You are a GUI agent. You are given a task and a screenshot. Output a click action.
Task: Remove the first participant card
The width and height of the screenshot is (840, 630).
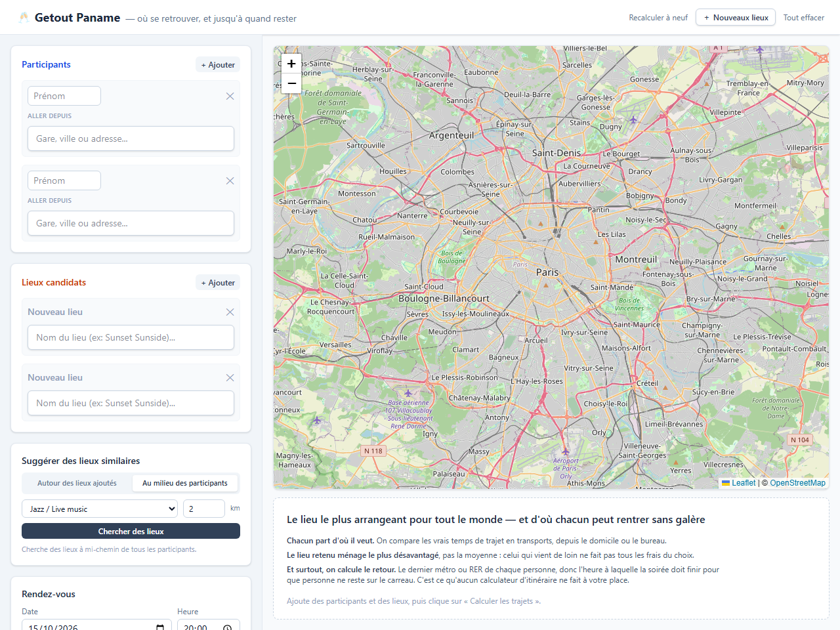point(230,96)
